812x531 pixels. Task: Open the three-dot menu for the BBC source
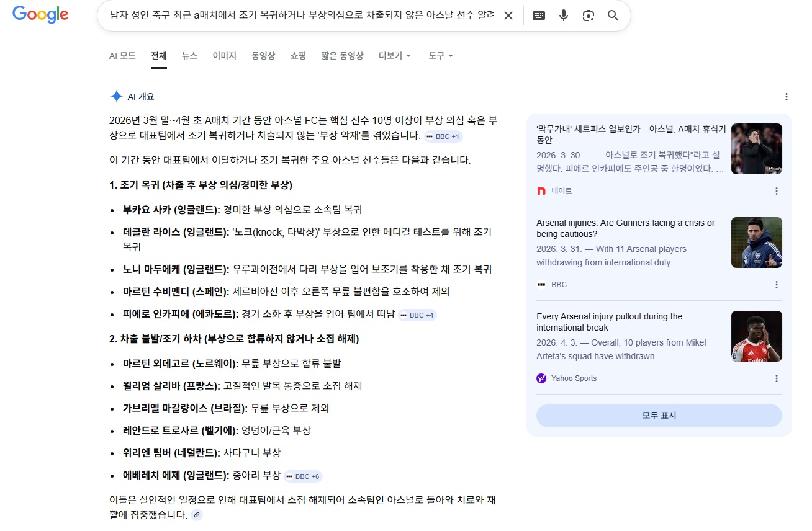pyautogui.click(x=777, y=285)
